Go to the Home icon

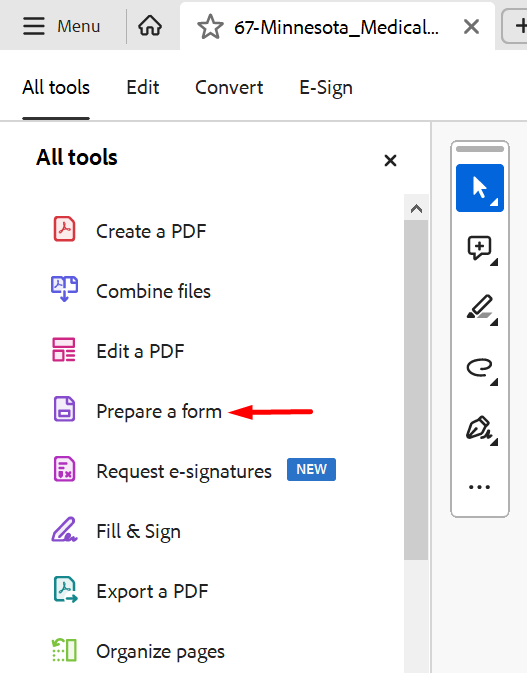pos(150,26)
